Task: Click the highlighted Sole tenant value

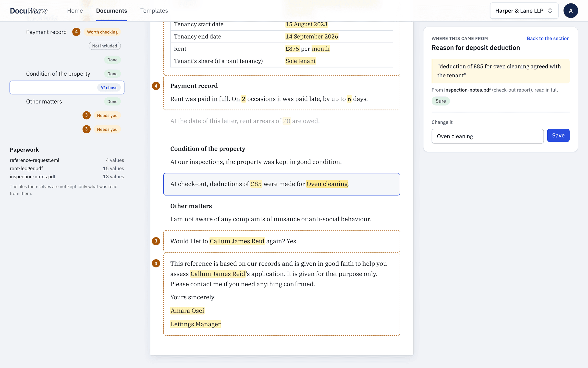Action: coord(301,61)
